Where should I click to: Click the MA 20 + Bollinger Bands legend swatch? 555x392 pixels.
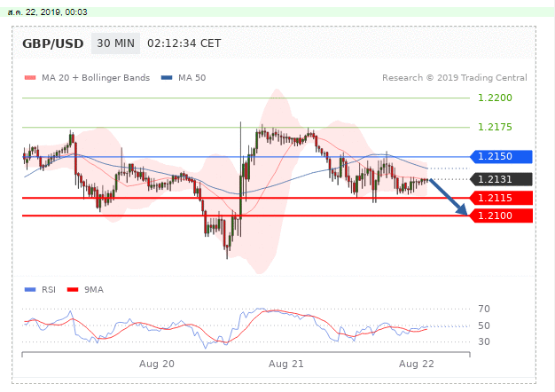[30, 77]
